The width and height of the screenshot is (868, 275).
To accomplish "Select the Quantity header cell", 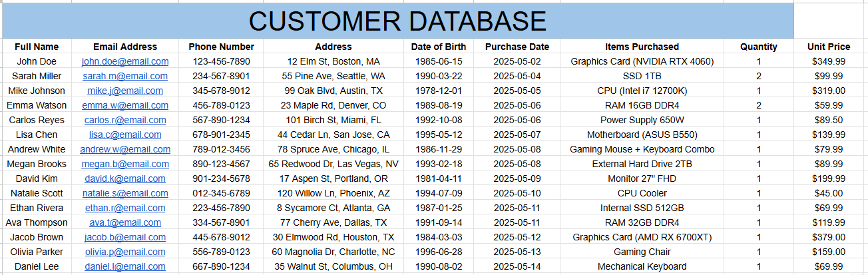I will [x=759, y=47].
